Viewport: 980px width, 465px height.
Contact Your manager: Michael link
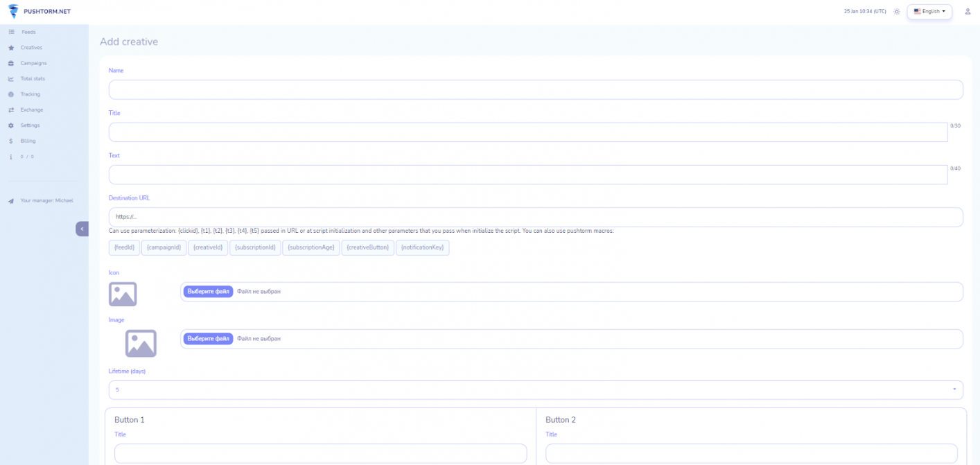pyautogui.click(x=46, y=201)
